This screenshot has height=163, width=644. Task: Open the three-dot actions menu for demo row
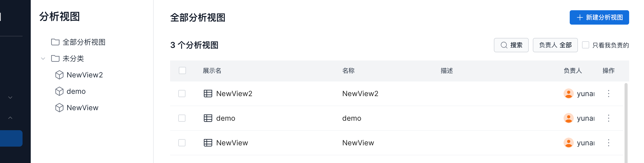[609, 118]
